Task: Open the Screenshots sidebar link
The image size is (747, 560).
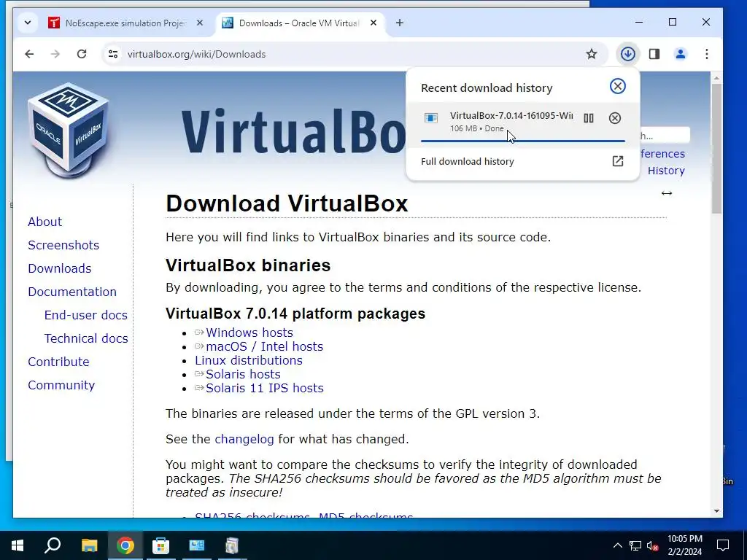Action: 63,245
